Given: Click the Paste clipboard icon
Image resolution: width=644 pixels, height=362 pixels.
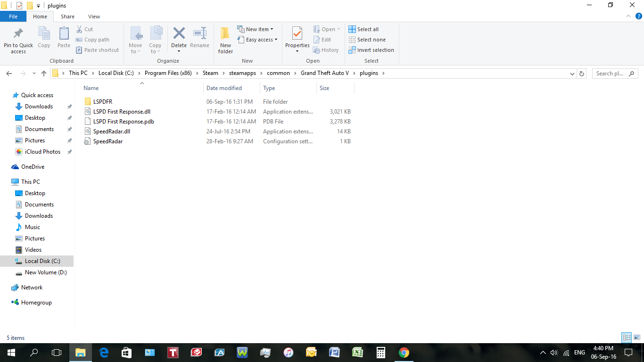Looking at the screenshot, I should coord(64,34).
